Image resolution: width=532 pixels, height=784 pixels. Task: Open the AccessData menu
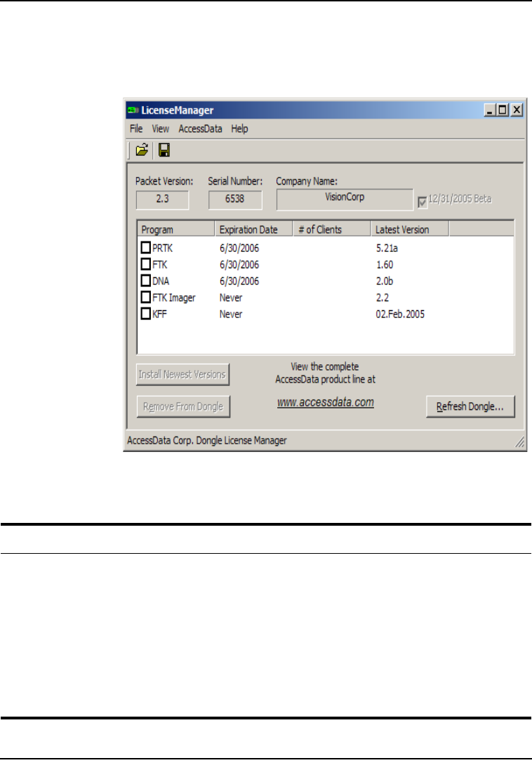[200, 129]
